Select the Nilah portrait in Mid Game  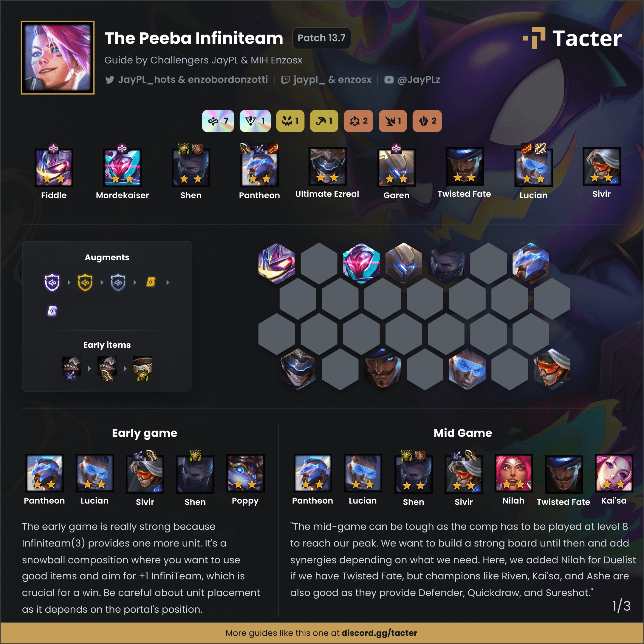click(x=513, y=473)
